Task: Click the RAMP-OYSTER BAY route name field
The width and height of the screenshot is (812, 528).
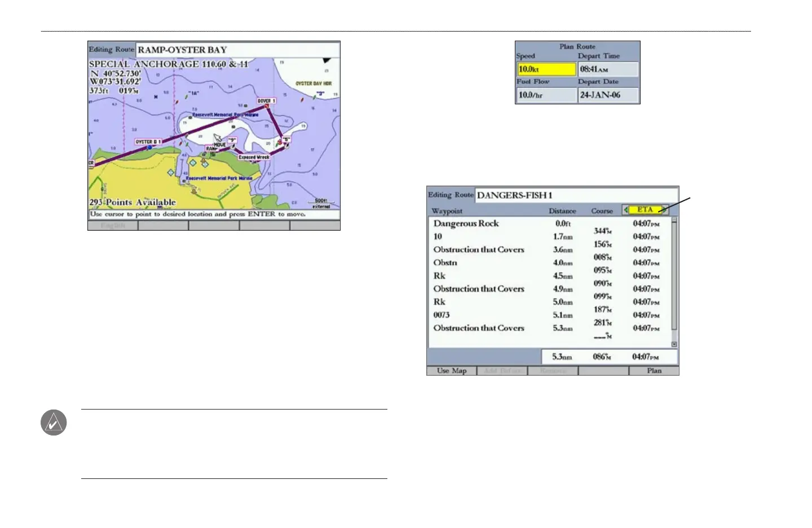Action: click(x=238, y=50)
